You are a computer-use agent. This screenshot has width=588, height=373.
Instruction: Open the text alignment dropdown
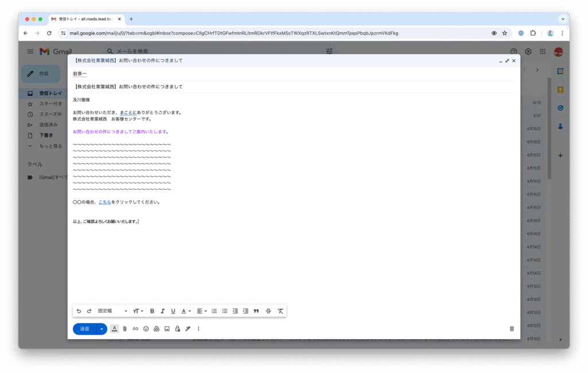point(202,311)
